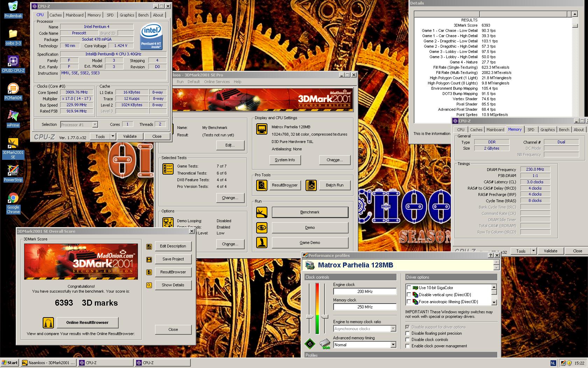Click the Benchmark button
This screenshot has height=368, width=588.
[310, 212]
